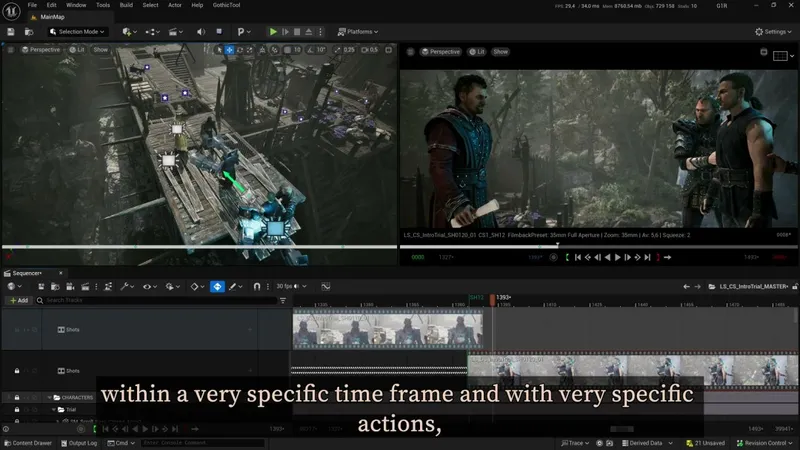Select the translate gizmo tool in viewport
This screenshot has height=450, width=800.
click(230, 50)
